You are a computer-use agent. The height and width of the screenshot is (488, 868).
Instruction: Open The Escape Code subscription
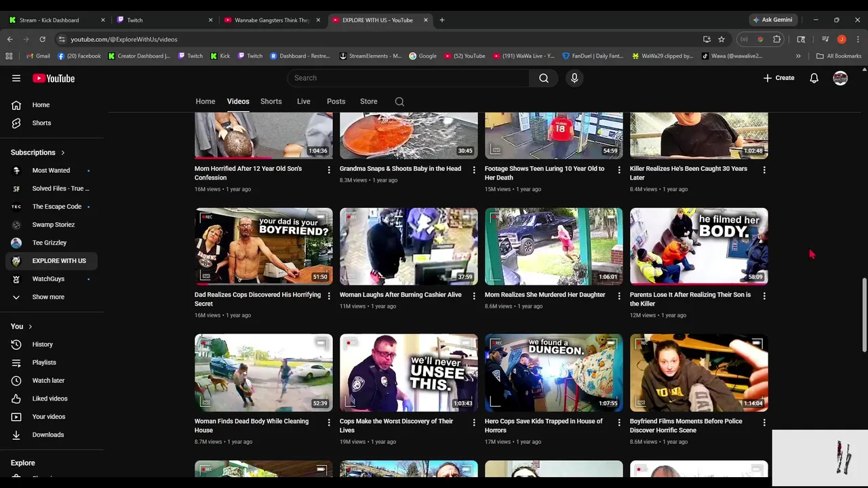(x=52, y=207)
